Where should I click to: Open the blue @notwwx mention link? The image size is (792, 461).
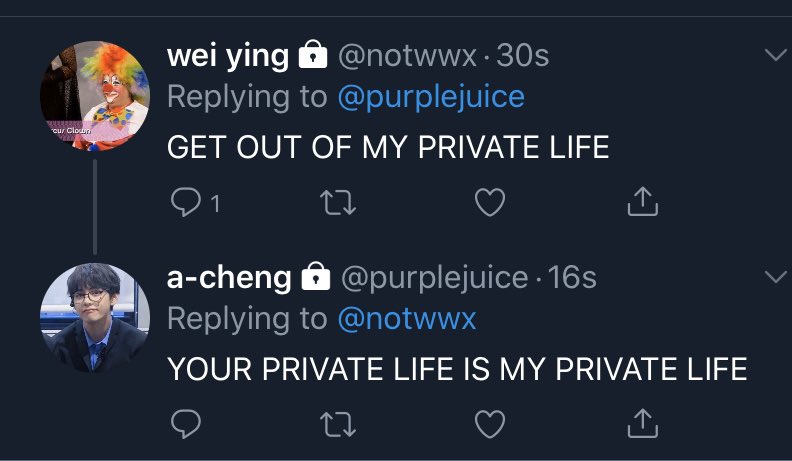point(407,319)
